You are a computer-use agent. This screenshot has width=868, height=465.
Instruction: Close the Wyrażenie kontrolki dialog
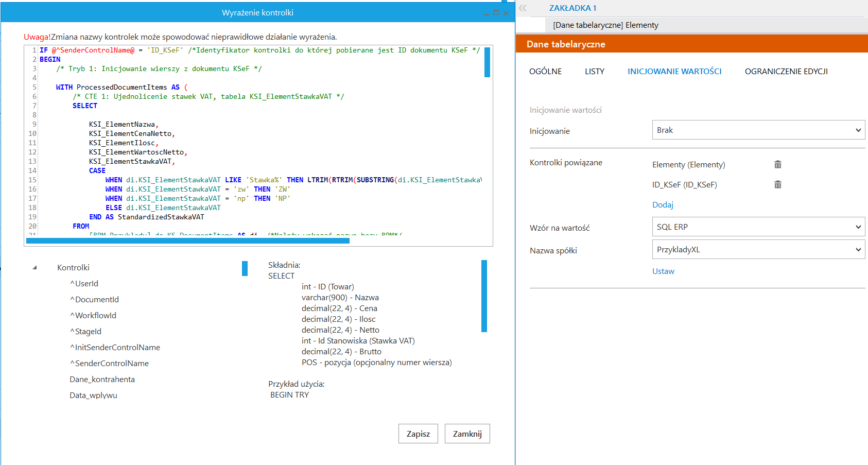pos(506,13)
